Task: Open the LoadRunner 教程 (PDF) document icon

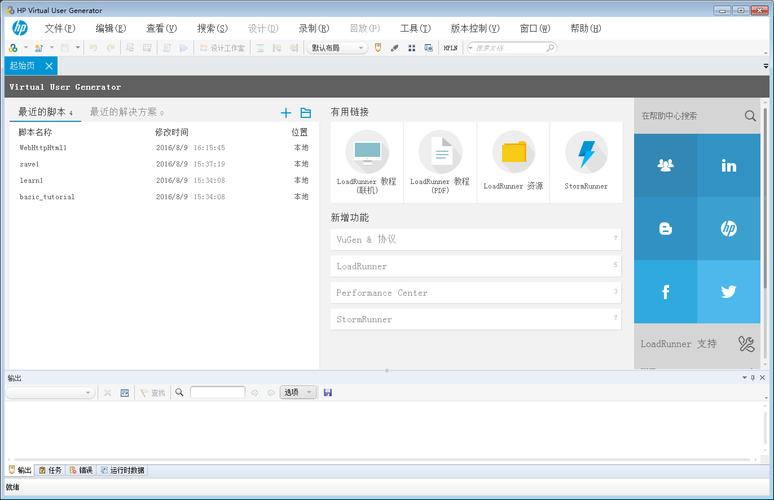Action: (x=440, y=152)
